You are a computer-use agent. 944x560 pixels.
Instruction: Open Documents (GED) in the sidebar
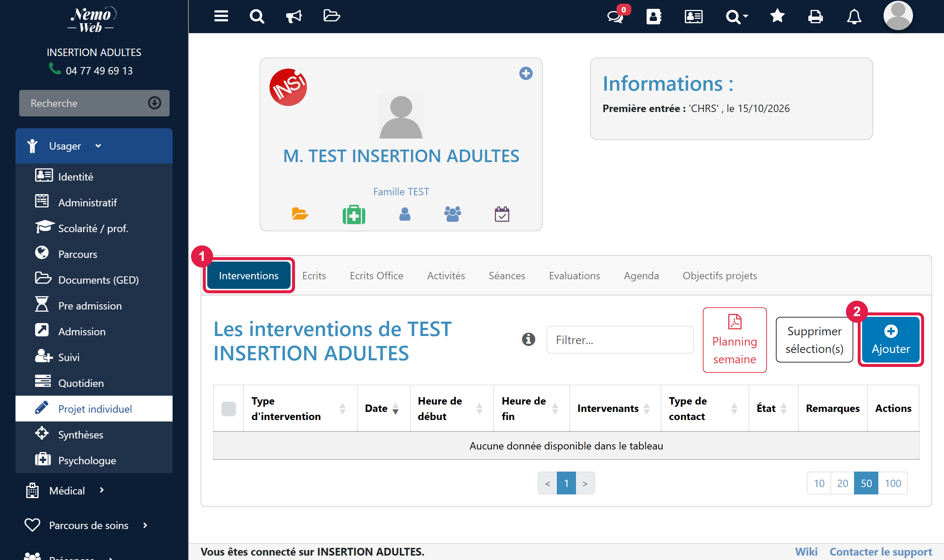coord(94,280)
